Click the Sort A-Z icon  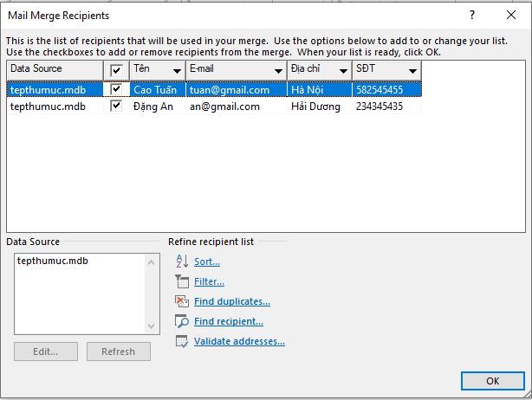click(182, 261)
